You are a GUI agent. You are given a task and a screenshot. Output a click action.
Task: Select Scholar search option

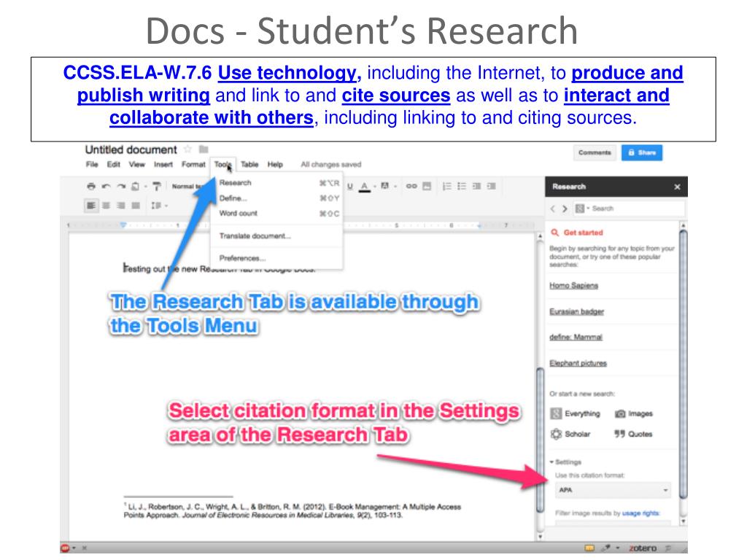[570, 434]
